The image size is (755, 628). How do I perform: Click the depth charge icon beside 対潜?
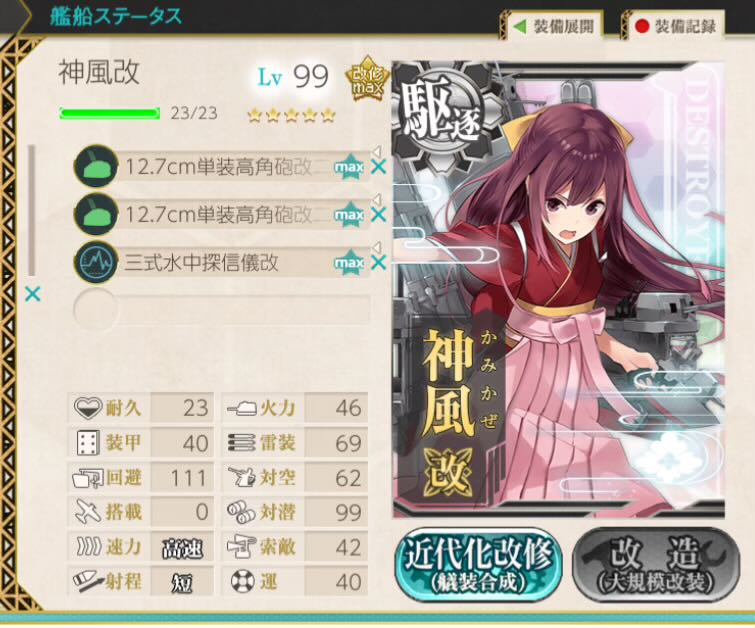click(x=241, y=512)
